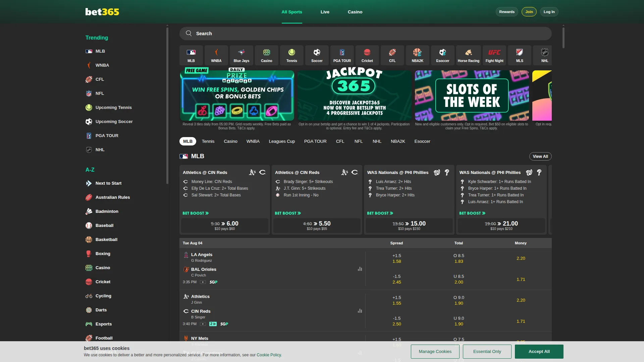This screenshot has width=644, height=362.
Task: Pick LA Angels +1.5 spread at 1.58
Action: pyautogui.click(x=397, y=258)
